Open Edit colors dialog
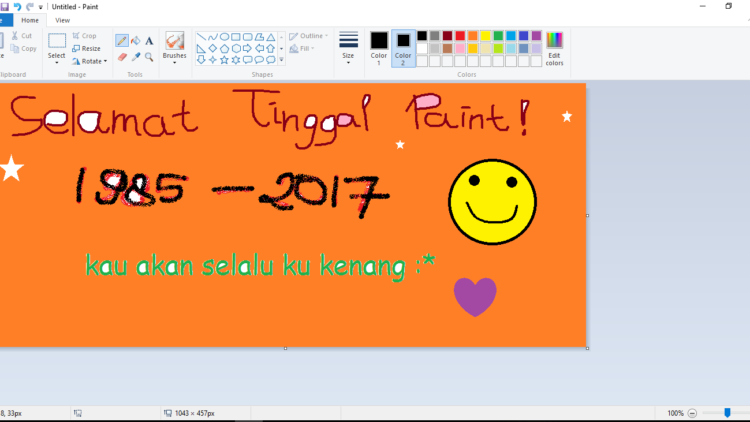The height and width of the screenshot is (422, 750). click(554, 48)
